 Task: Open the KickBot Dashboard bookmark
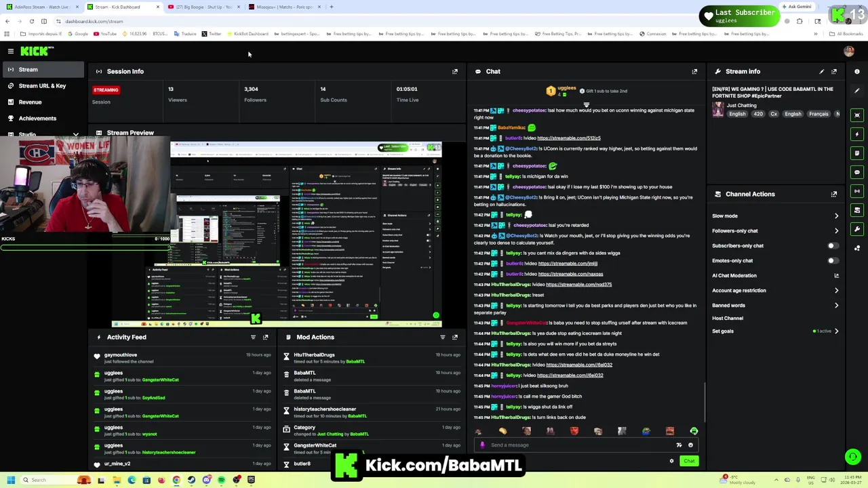click(x=248, y=34)
